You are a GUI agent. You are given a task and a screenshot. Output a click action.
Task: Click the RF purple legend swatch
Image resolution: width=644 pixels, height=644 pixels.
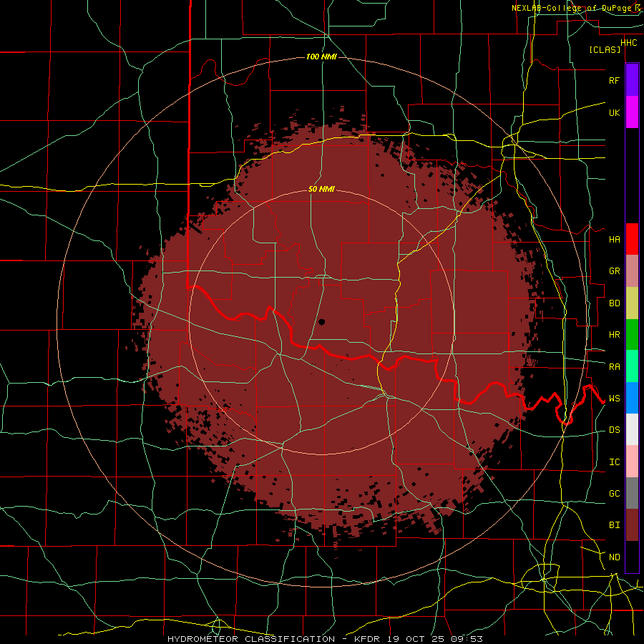pos(632,79)
